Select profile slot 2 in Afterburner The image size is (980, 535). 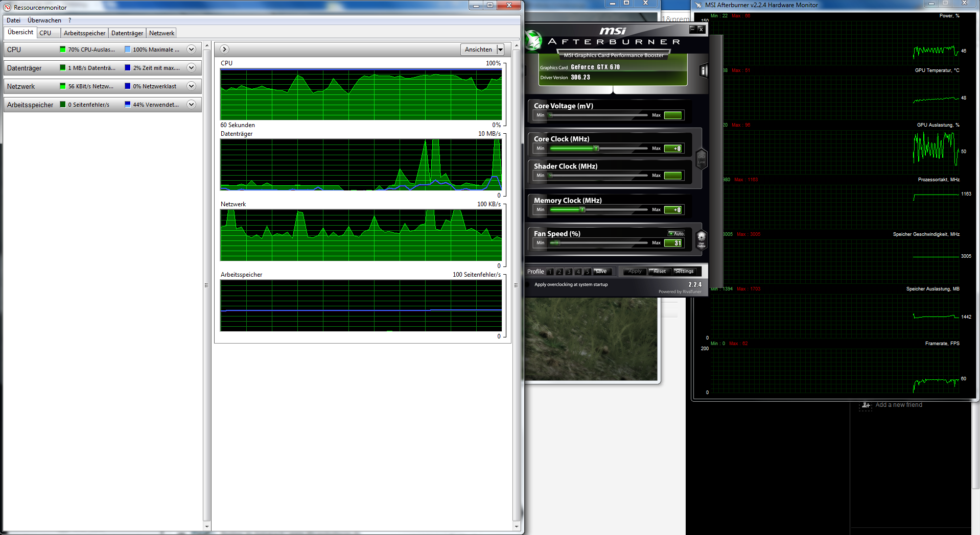[559, 272]
